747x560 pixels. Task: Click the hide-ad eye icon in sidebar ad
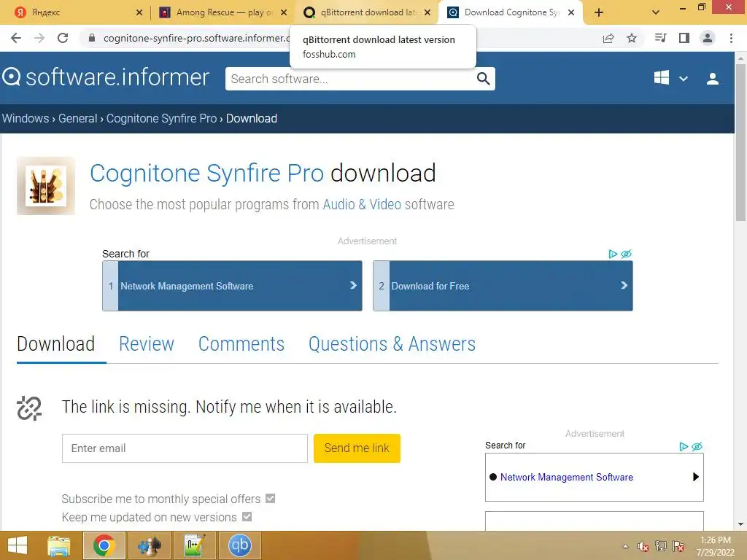(697, 446)
